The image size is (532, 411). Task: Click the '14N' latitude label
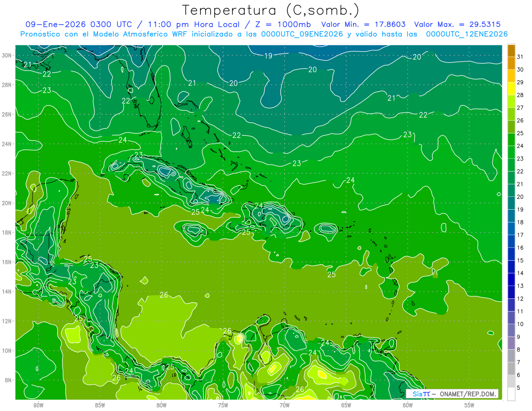(x=8, y=292)
